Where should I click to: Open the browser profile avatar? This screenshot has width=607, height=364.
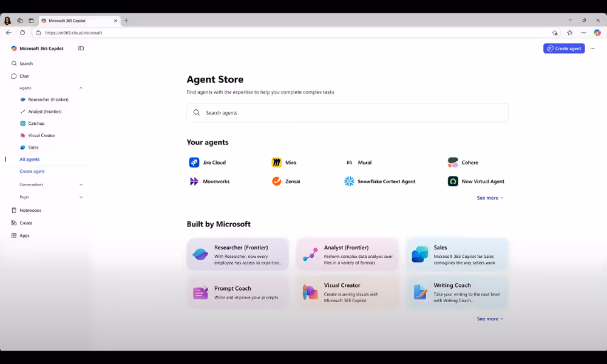pos(7,21)
